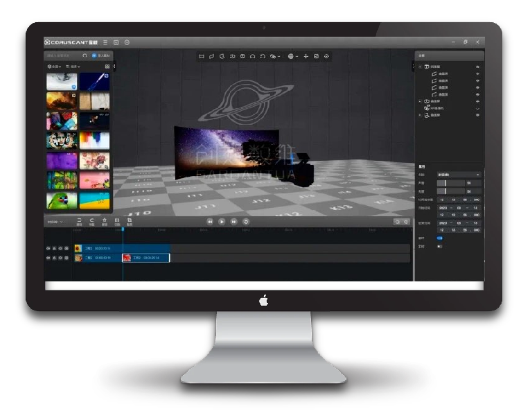Click the curved-arrow tool in the timeline toolbar
This screenshot has height=420, width=530.
91,222
